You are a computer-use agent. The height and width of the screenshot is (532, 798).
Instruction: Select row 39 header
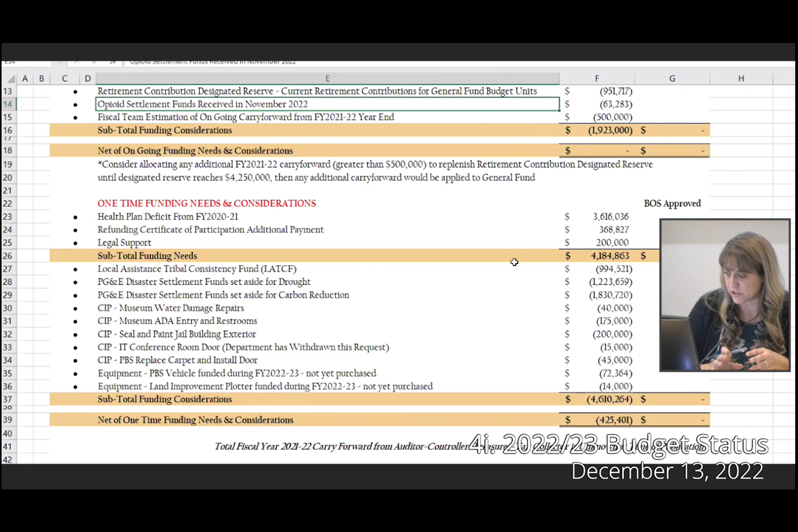(8, 420)
